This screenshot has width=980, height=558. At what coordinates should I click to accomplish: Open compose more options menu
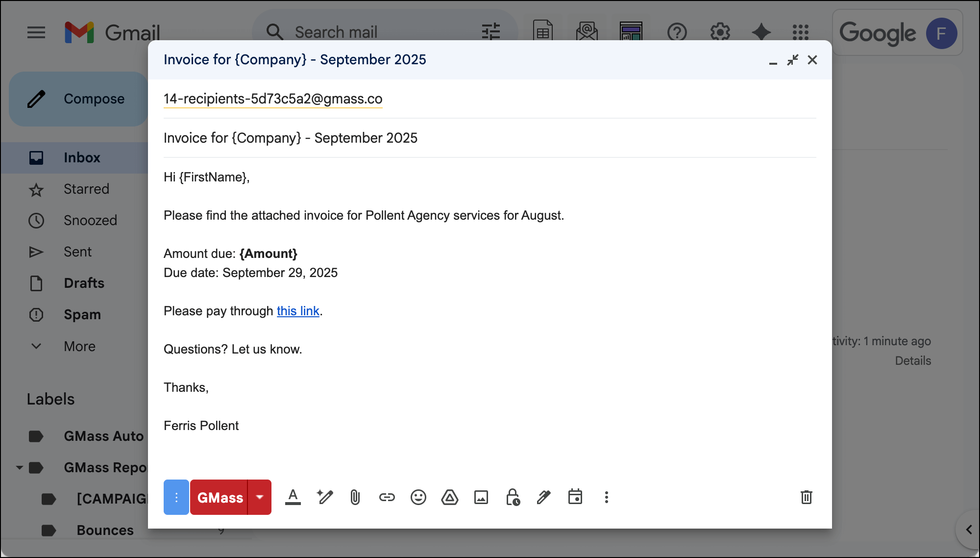tap(606, 497)
